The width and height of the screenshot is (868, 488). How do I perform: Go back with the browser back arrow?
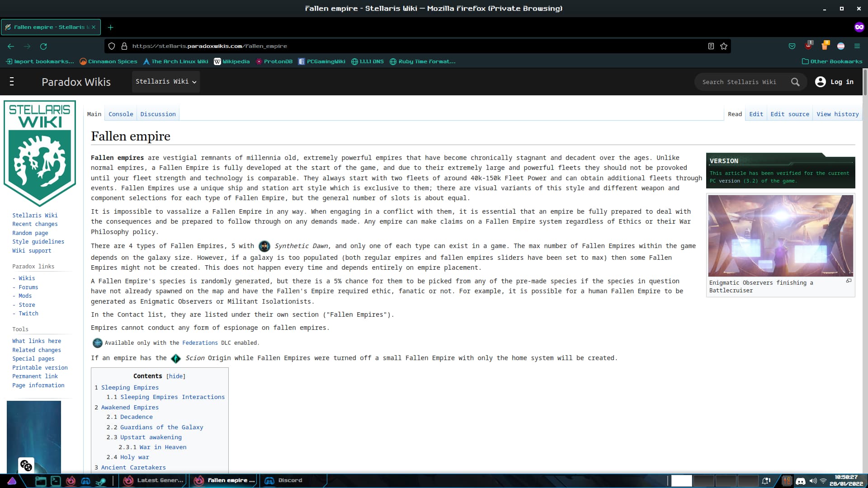coord(11,46)
